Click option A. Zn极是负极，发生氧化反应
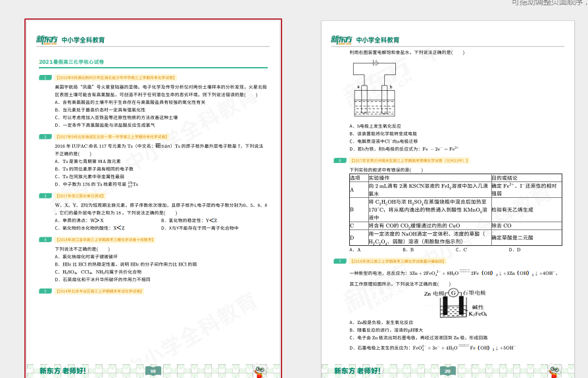This screenshot has height=378, width=588. (381, 323)
